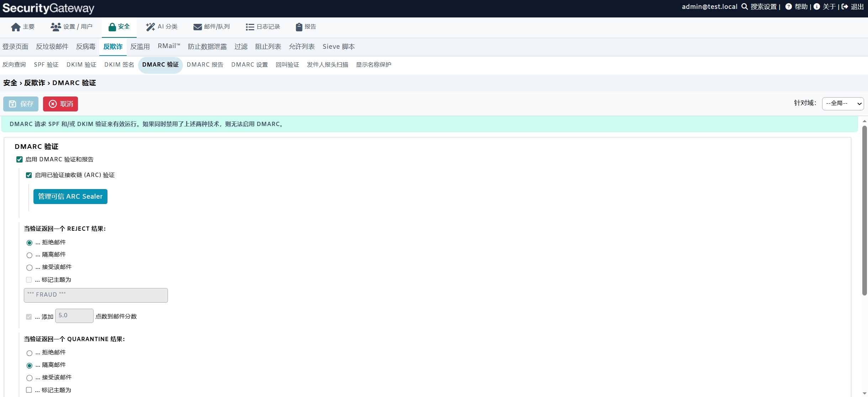
Task: Go to the DKIM 签名 sub-tab
Action: (119, 64)
